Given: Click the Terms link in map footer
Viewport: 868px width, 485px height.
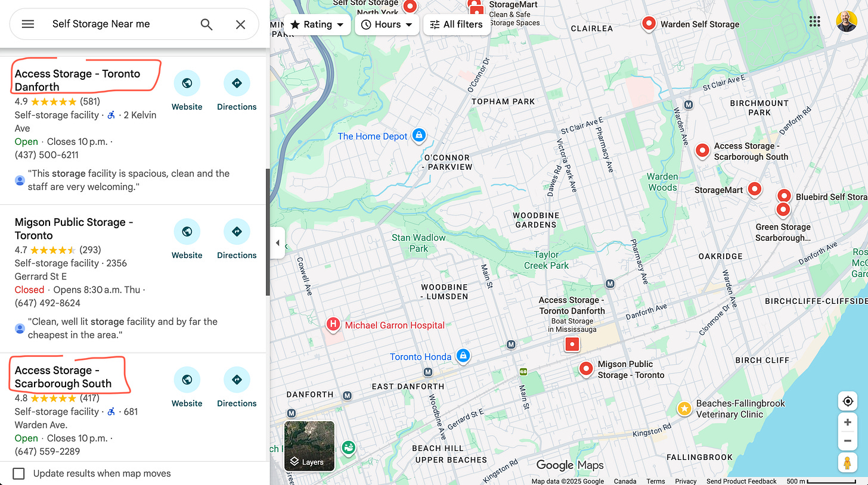Looking at the screenshot, I should tap(656, 481).
